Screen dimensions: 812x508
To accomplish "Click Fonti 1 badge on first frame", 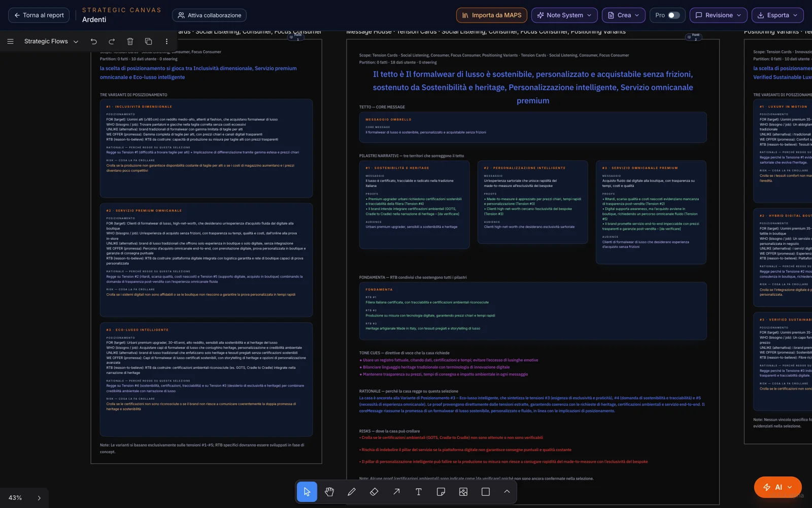I will [x=295, y=37].
